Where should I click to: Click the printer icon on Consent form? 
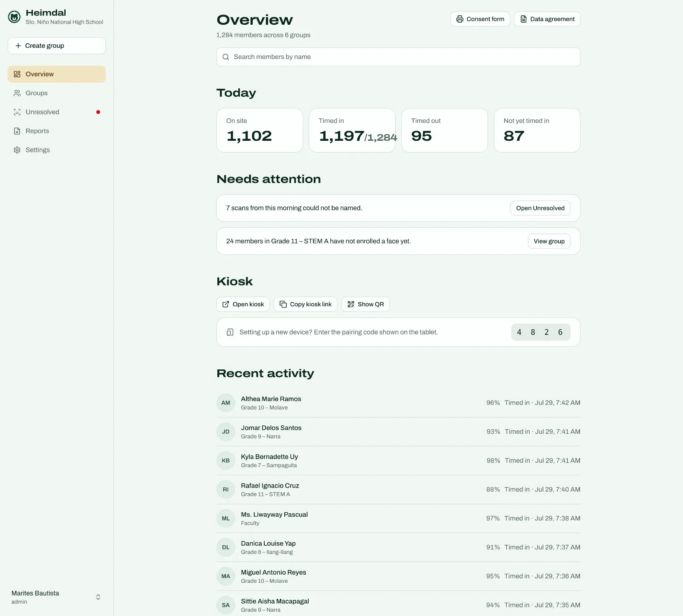pyautogui.click(x=460, y=19)
